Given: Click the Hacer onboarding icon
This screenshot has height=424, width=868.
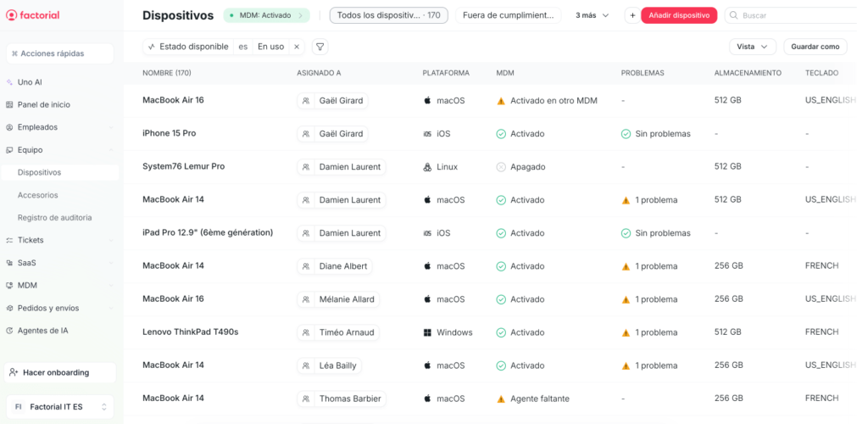Looking at the screenshot, I should 13,372.
